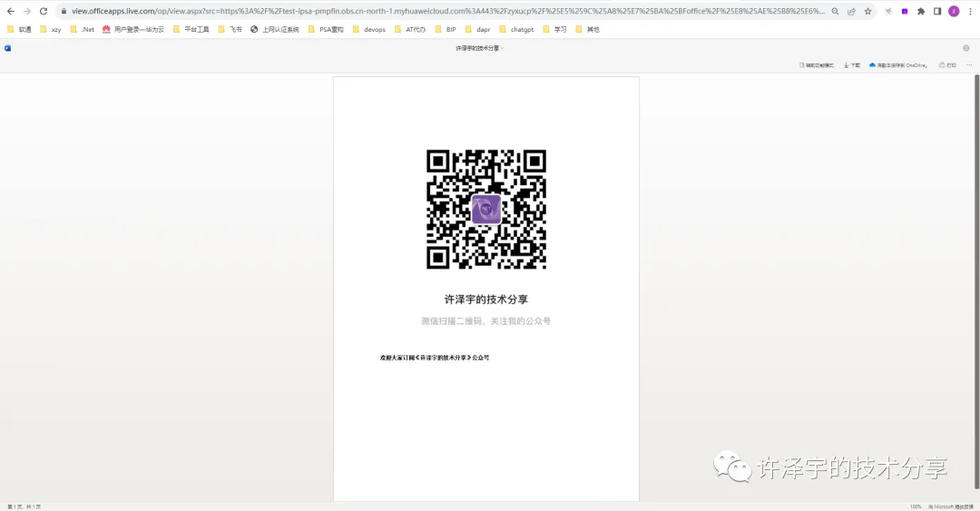Screen dimensions: 980x511
Task: Go back to the previous page
Action: 11,11
